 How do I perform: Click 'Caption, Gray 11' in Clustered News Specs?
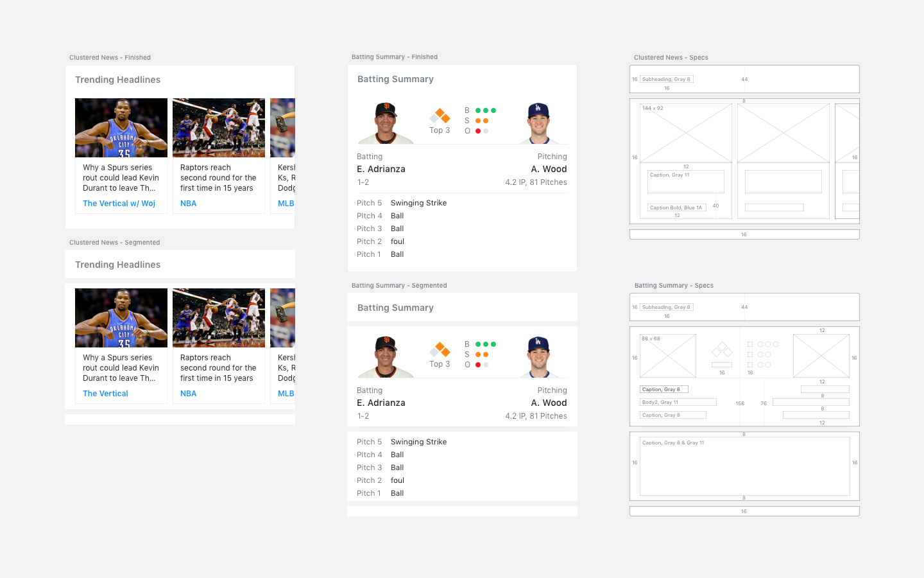tap(686, 182)
